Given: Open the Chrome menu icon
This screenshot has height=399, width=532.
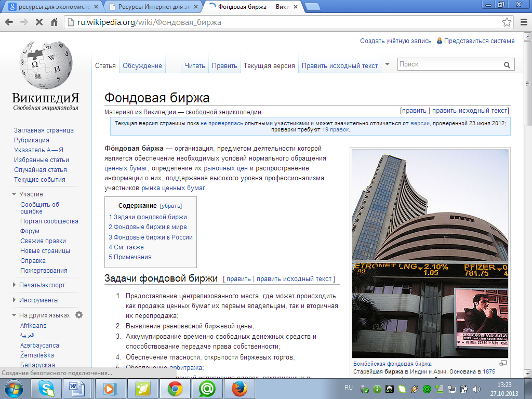Looking at the screenshot, I should 524,22.
